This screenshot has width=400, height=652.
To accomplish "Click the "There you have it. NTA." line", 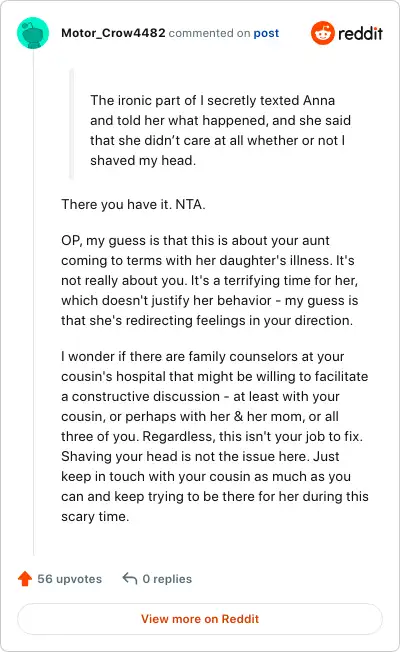I will point(133,204).
